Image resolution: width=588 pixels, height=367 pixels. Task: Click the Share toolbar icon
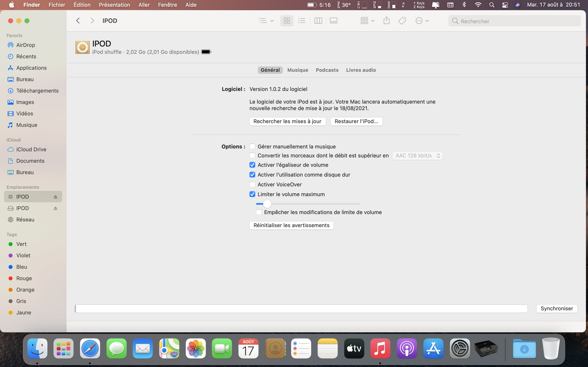coord(386,21)
